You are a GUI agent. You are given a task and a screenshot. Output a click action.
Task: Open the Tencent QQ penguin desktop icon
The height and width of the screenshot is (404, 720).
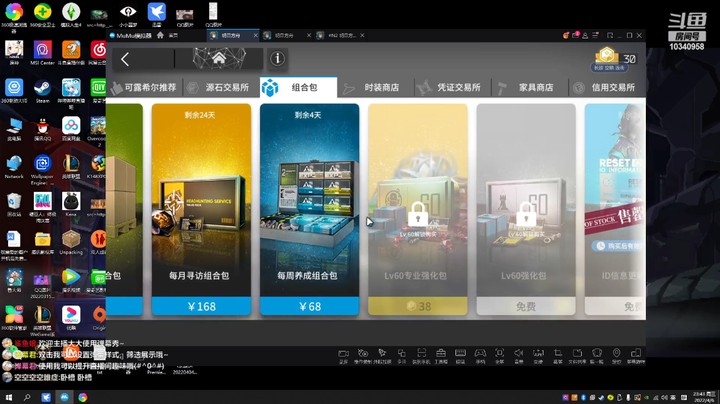[x=42, y=129]
